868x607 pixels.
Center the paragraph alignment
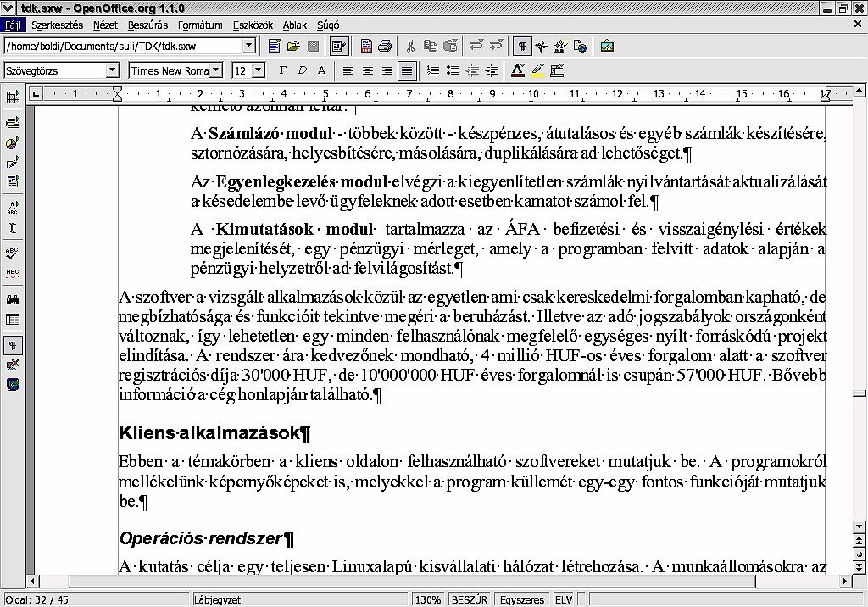coord(368,70)
